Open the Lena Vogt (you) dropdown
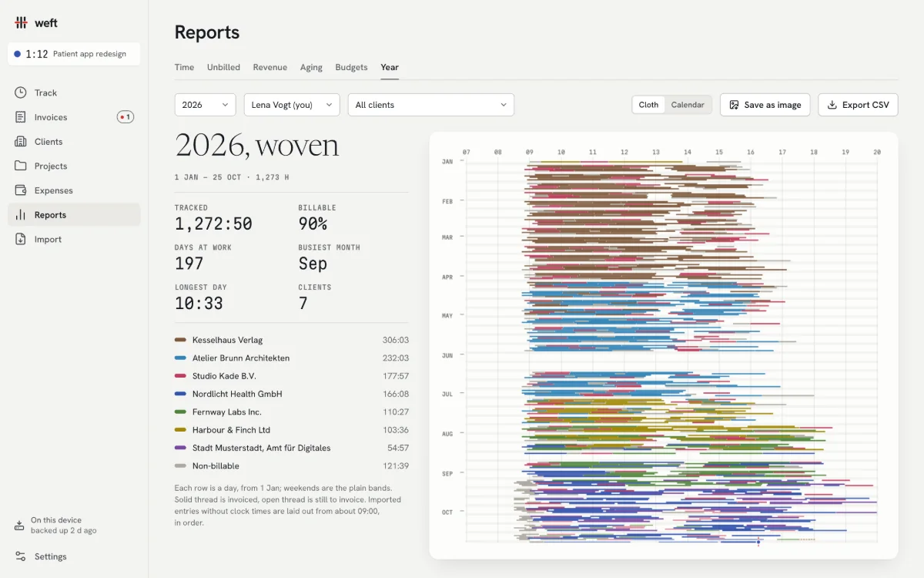This screenshot has height=578, width=924. click(x=292, y=105)
